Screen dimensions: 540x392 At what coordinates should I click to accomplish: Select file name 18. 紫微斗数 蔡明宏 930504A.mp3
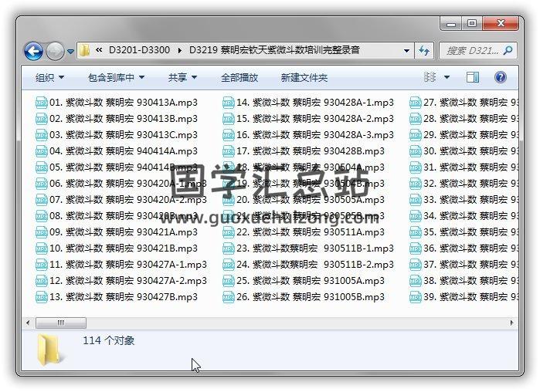pos(311,167)
